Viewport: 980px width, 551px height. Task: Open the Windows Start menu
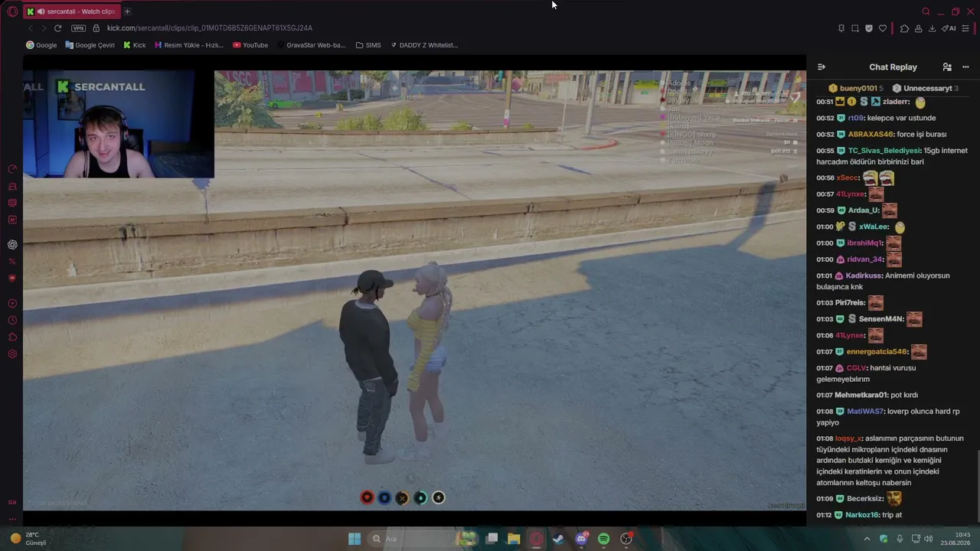(354, 539)
